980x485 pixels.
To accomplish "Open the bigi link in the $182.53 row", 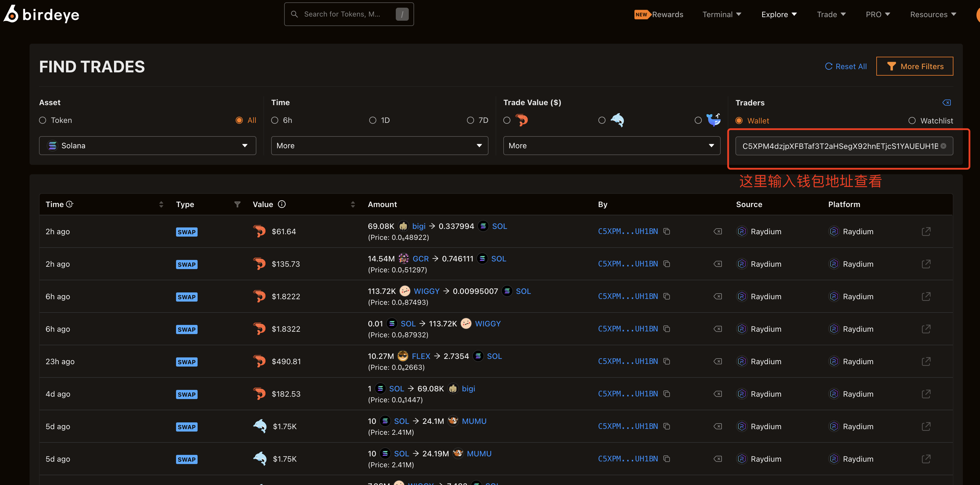I will point(468,388).
